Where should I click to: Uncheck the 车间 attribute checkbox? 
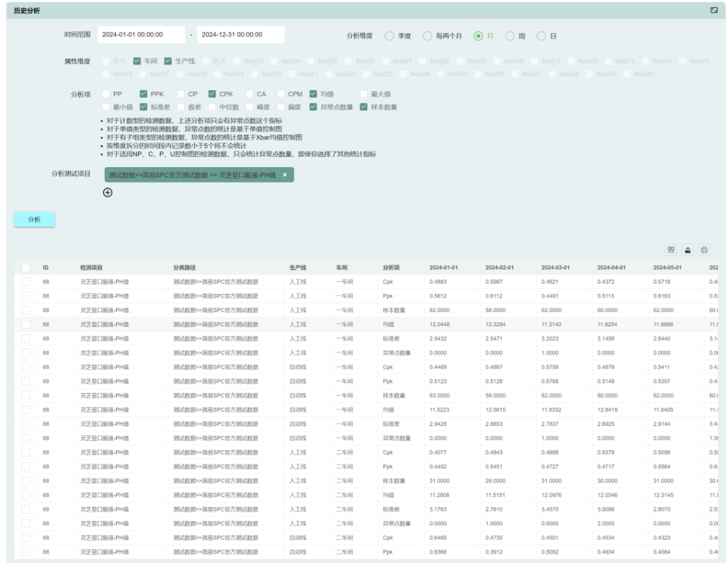tap(138, 62)
